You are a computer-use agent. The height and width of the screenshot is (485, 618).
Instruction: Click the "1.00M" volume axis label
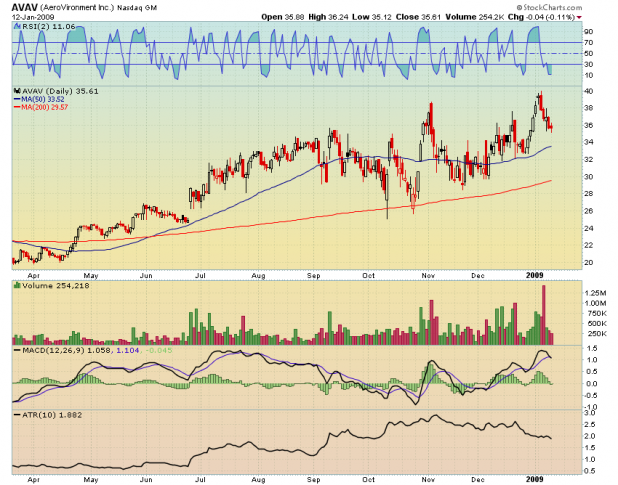tap(596, 303)
